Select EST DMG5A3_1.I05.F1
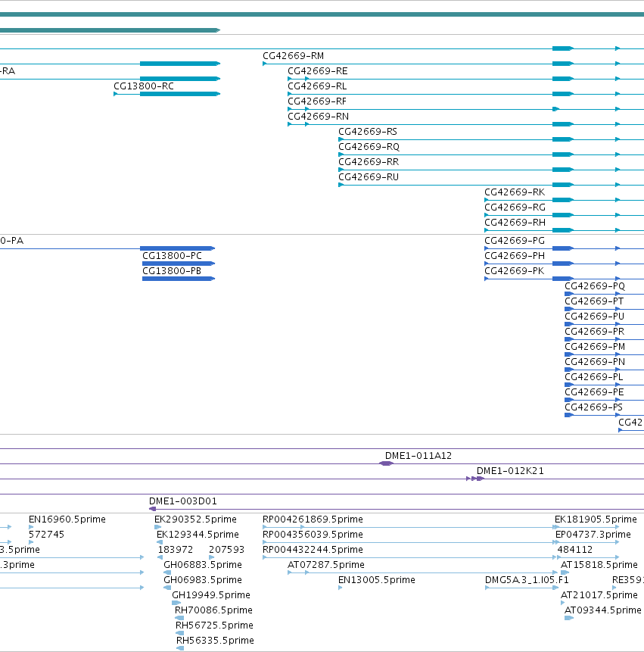The image size is (644, 652). point(527,579)
